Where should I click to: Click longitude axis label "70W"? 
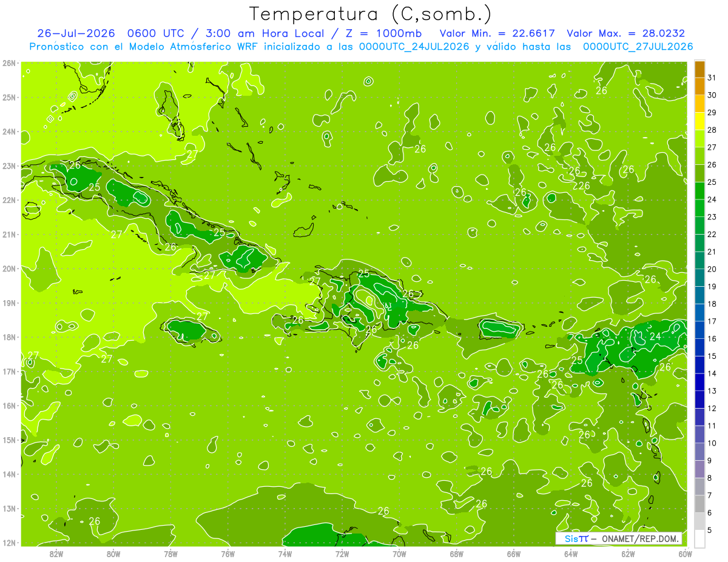(x=399, y=554)
